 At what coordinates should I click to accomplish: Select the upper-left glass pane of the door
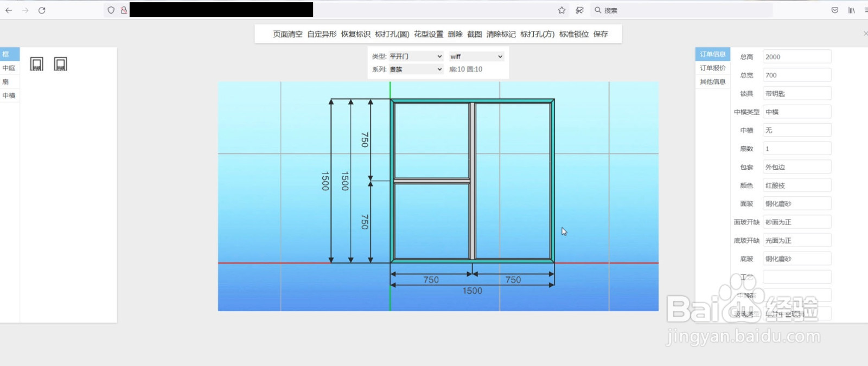[432, 140]
